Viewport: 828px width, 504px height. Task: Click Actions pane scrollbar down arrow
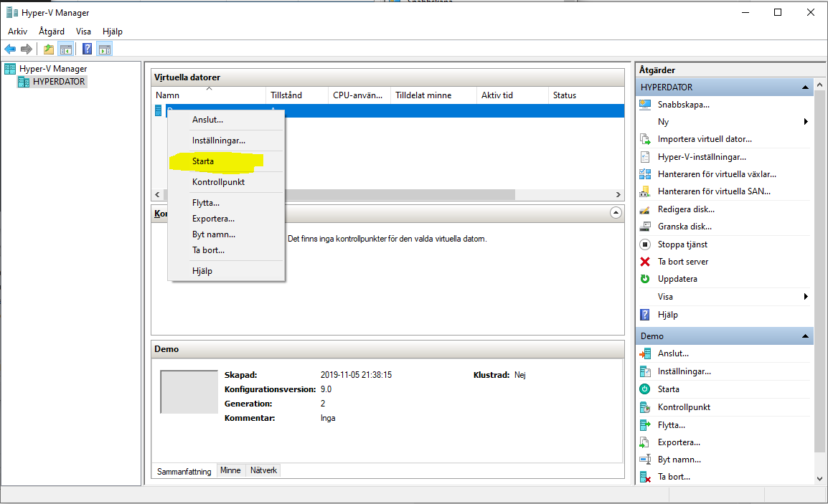819,479
